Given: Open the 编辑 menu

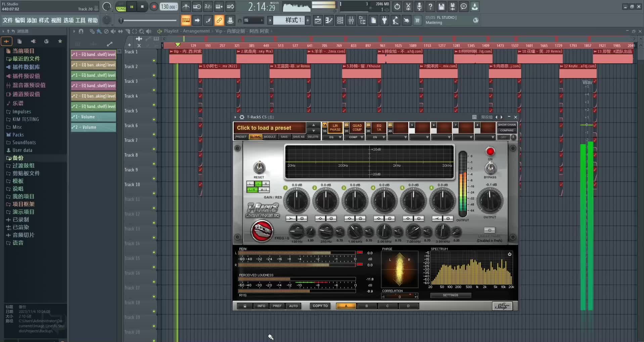Looking at the screenshot, I should tap(20, 20).
